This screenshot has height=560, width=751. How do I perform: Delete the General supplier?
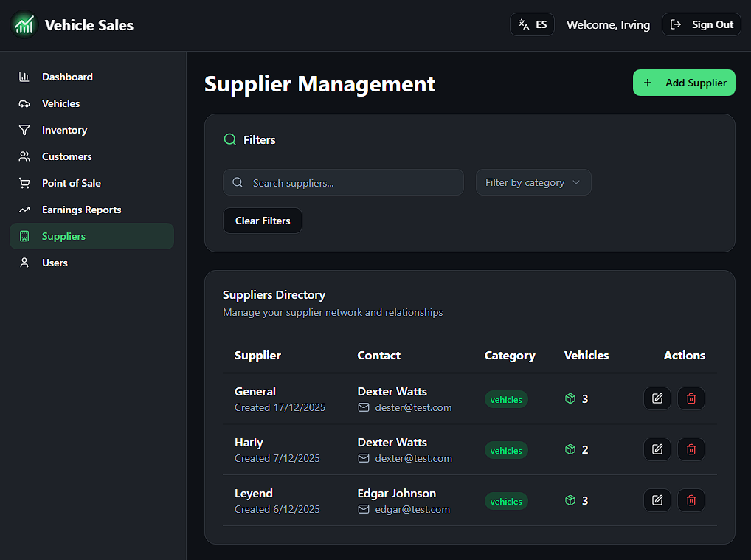coord(691,398)
